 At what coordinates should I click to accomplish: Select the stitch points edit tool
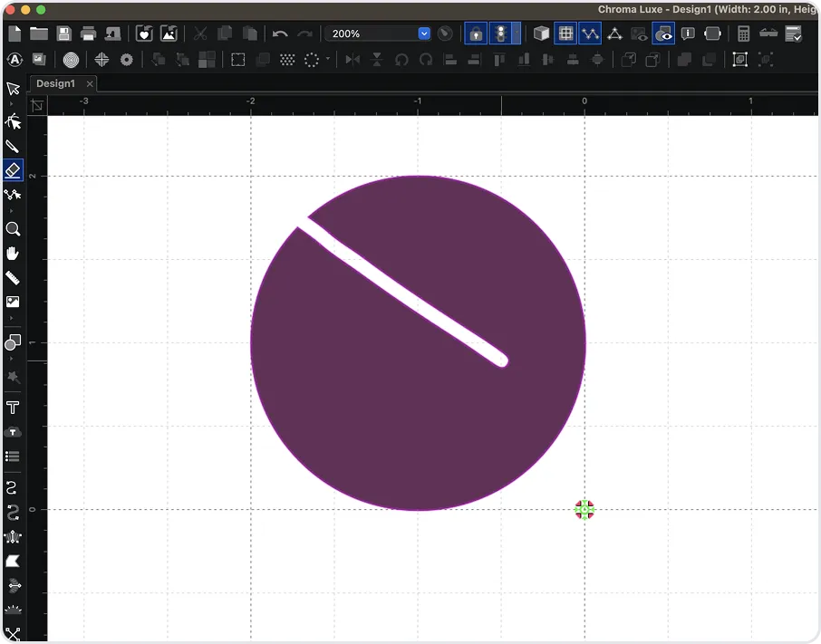click(x=13, y=195)
